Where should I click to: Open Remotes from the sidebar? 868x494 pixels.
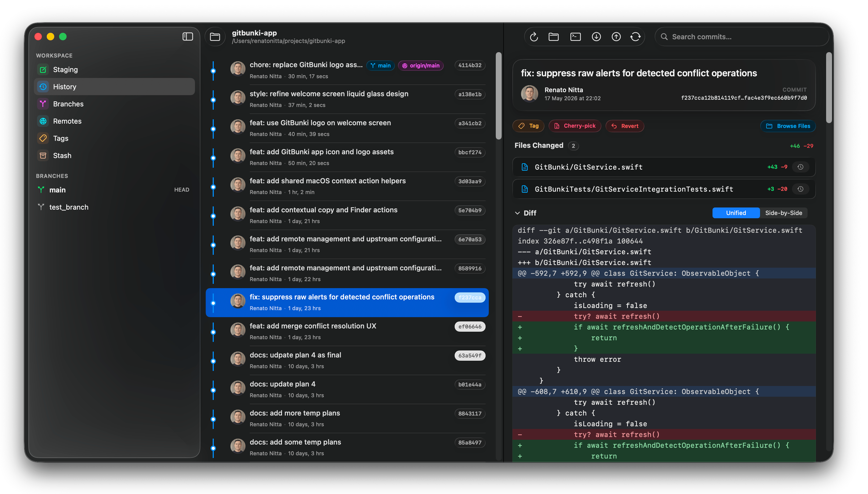coord(115,121)
